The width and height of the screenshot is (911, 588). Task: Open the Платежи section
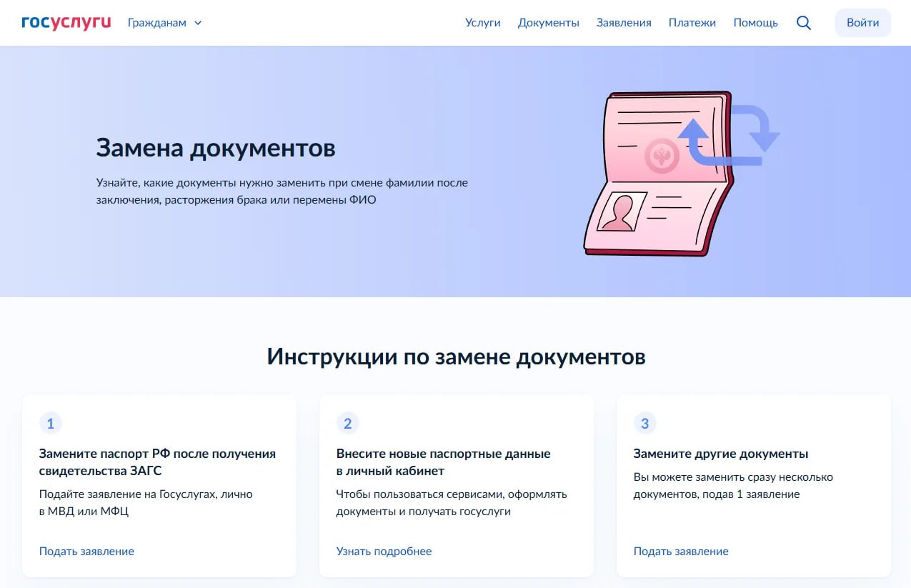click(x=692, y=22)
